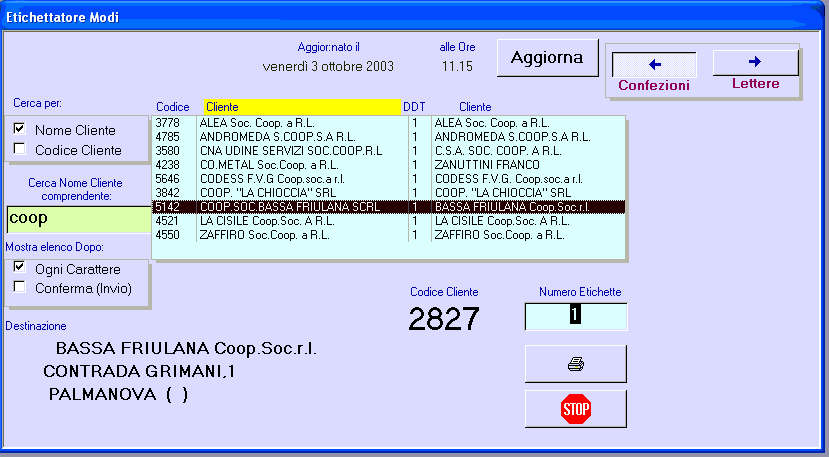Click code 3778 in Codice column
Viewport: 829px width, 457px height.
pyautogui.click(x=168, y=123)
